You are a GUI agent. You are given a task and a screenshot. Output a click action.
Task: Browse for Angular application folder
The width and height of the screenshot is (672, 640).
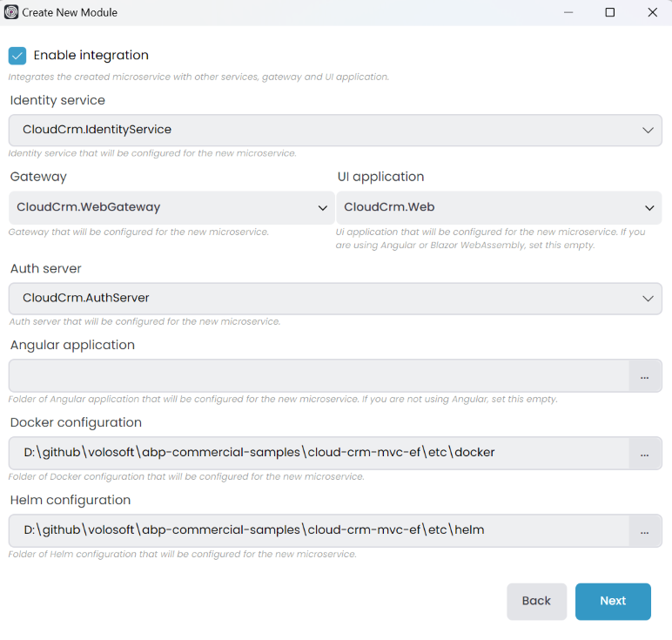pos(645,376)
